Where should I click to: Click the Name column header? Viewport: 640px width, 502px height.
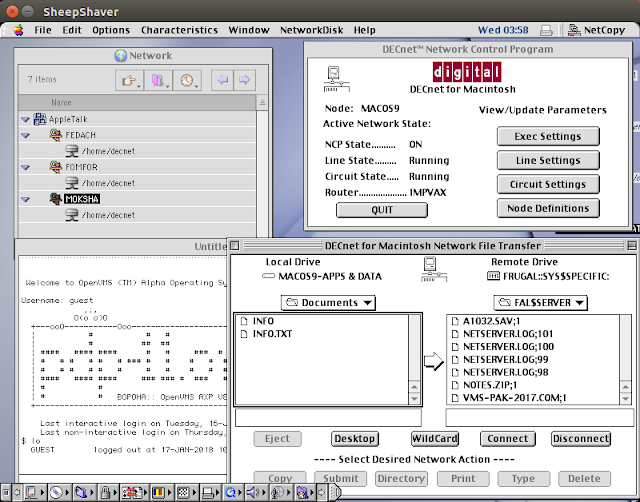(x=137, y=102)
